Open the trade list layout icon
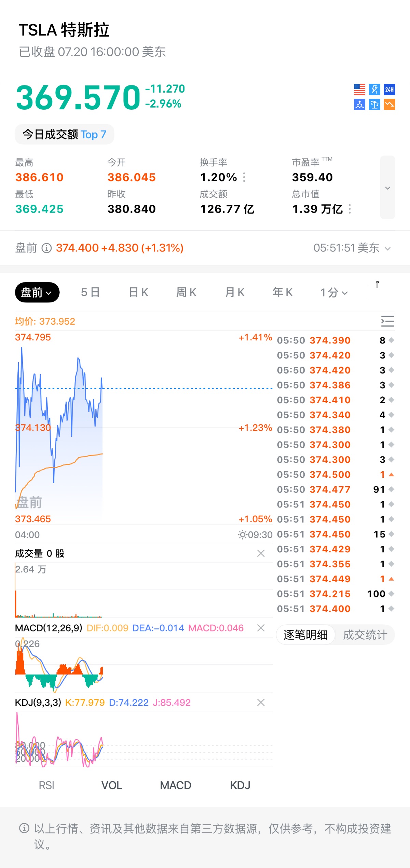 (x=387, y=321)
